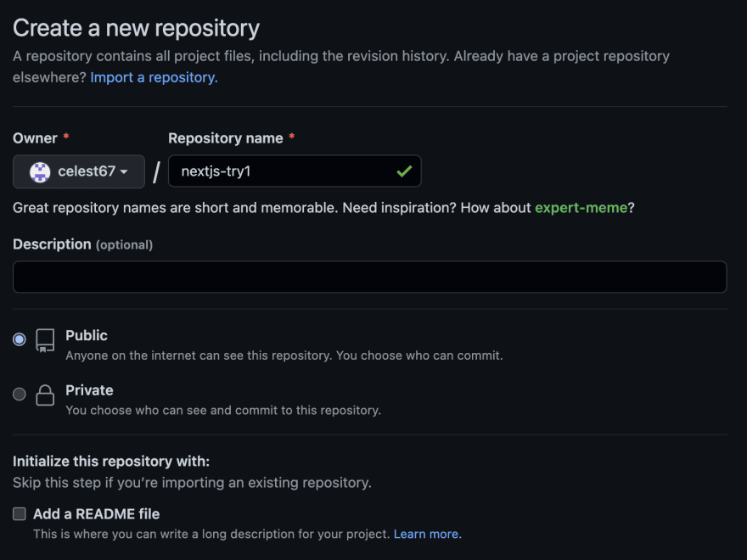The image size is (747, 560).
Task: Use the suggested name expert-meme
Action: click(x=581, y=208)
